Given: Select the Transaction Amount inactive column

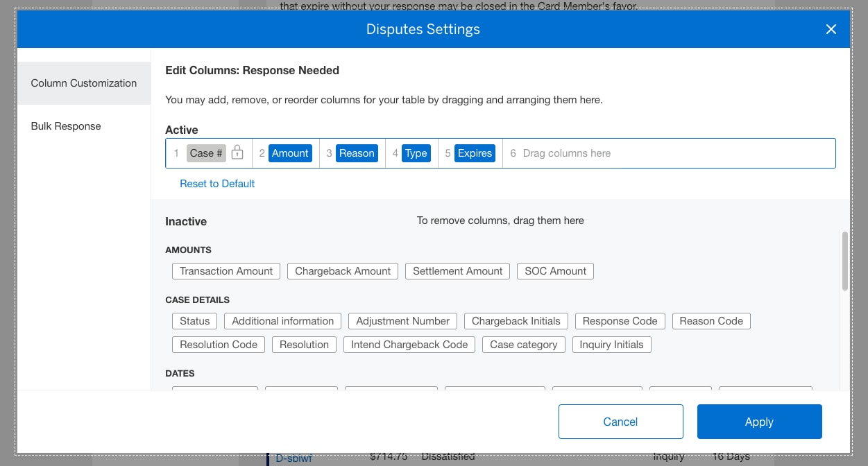Looking at the screenshot, I should [x=225, y=270].
